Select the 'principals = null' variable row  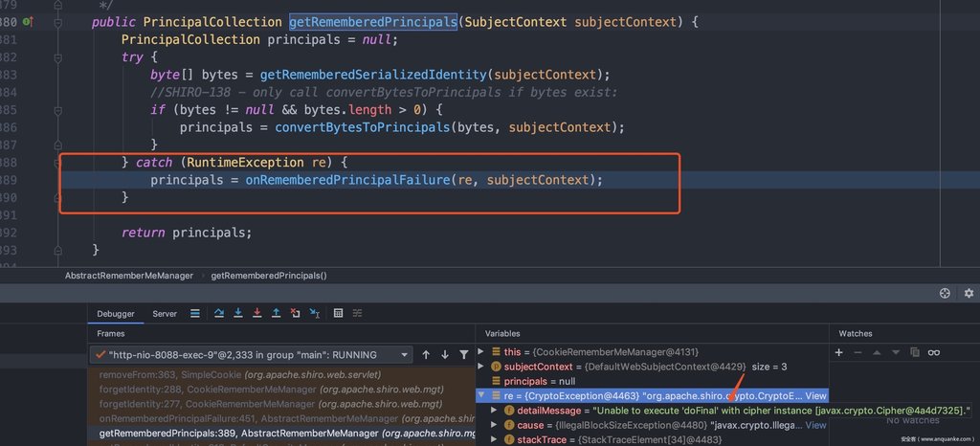[653, 381]
